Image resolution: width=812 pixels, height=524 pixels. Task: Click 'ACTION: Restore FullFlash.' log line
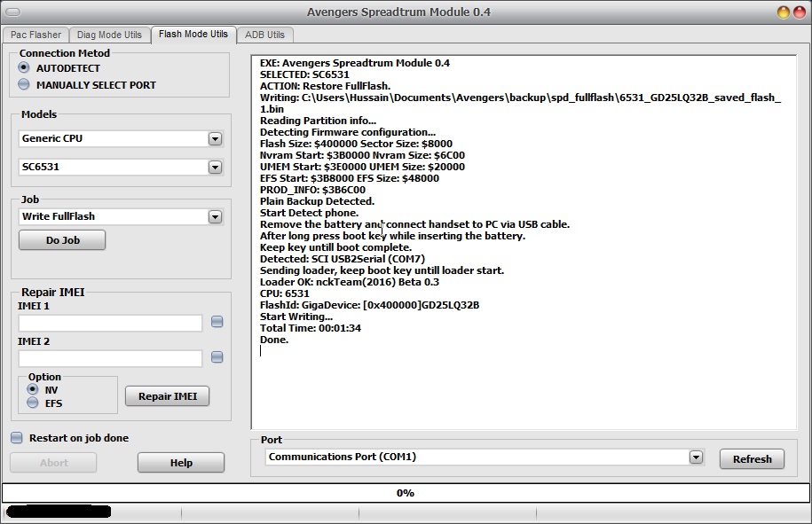[x=325, y=86]
